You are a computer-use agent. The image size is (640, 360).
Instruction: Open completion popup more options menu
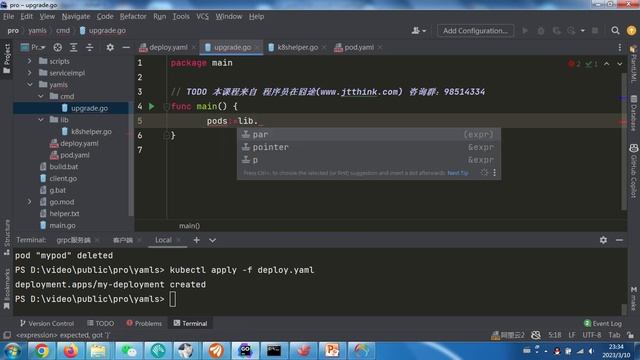[494, 173]
